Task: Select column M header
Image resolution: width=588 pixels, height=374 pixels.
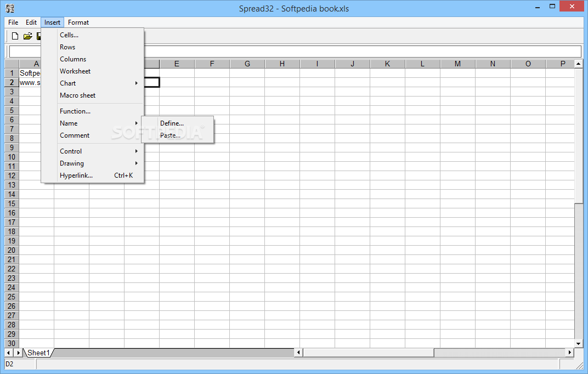Action: [457, 64]
